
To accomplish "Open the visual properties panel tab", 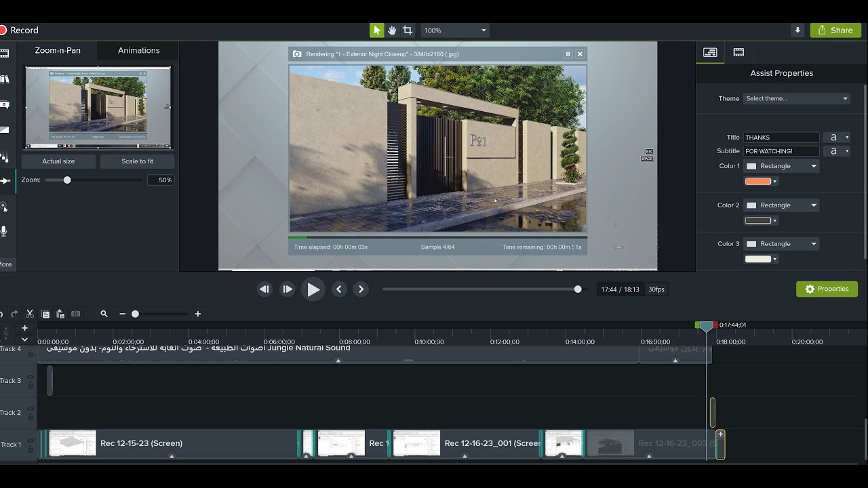I will click(x=710, y=52).
